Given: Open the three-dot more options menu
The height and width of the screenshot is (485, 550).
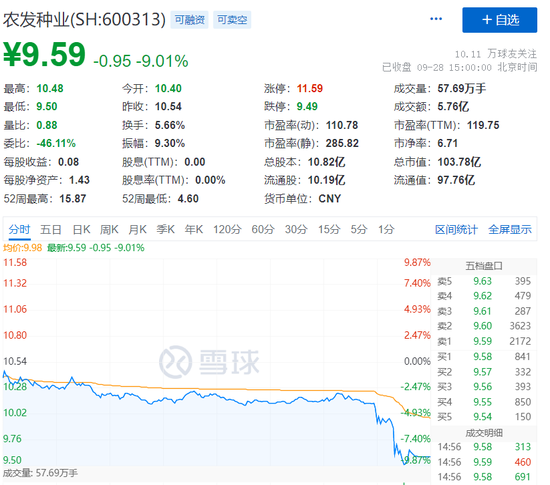Looking at the screenshot, I should coord(436,19).
